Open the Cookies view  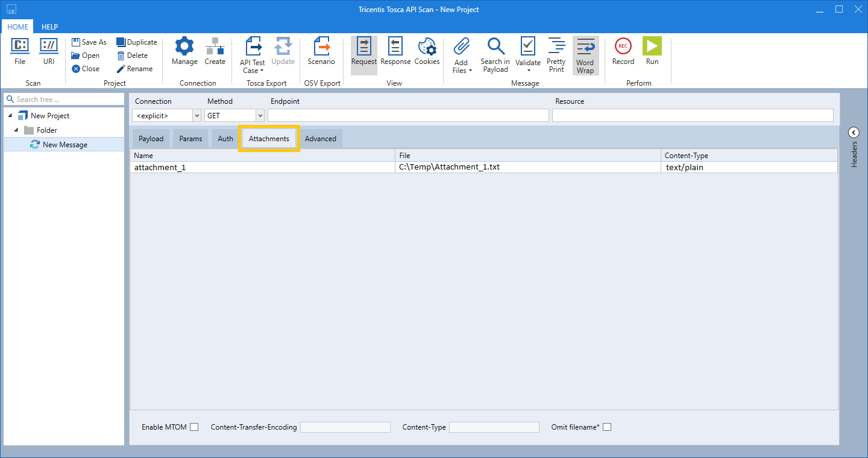pyautogui.click(x=427, y=46)
